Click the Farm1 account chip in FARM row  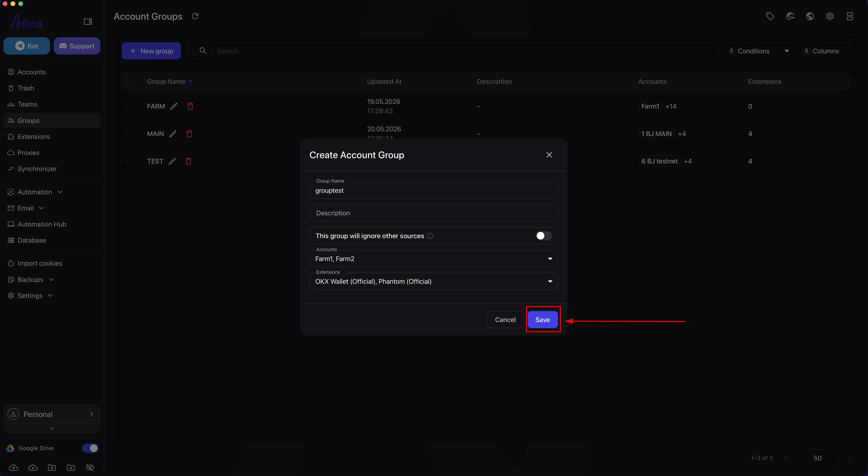[x=650, y=106]
